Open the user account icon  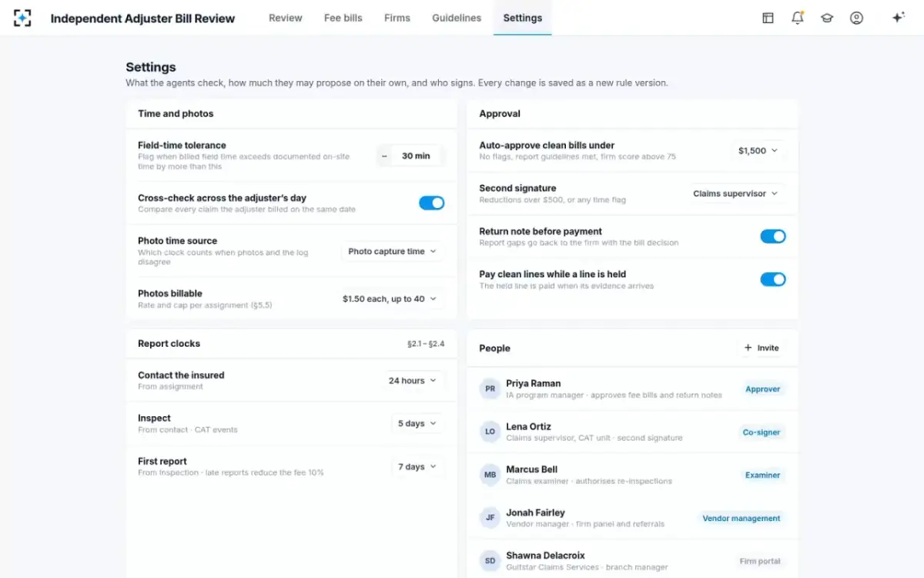[x=856, y=18]
